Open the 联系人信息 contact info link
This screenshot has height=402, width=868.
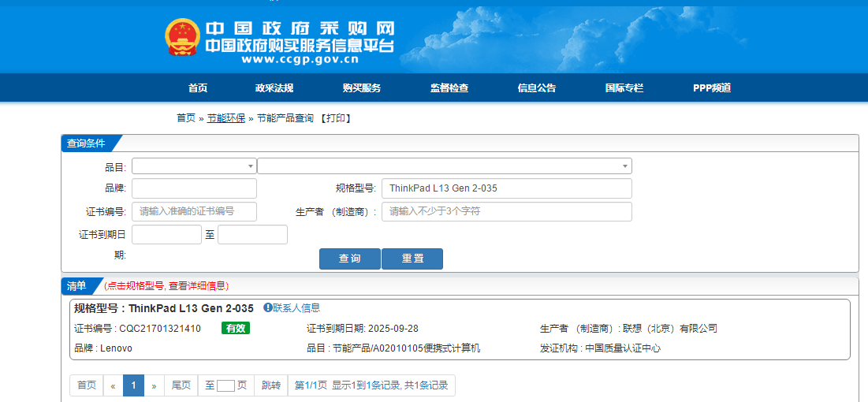tap(296, 308)
